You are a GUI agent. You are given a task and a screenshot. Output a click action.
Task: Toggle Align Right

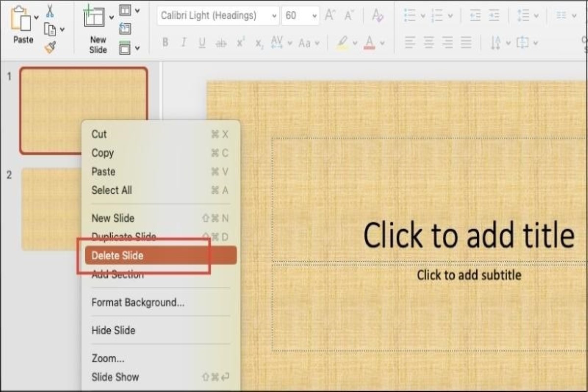tap(447, 43)
